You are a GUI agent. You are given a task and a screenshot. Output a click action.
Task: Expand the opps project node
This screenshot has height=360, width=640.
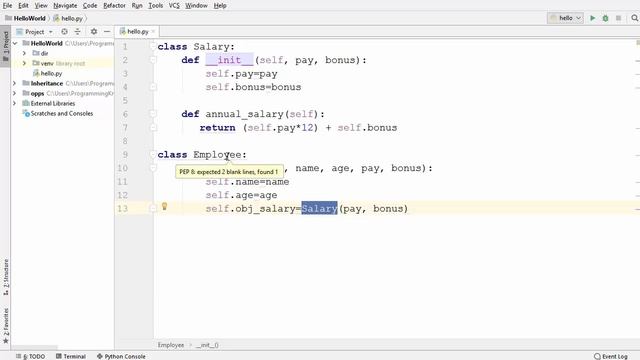pos(15,93)
